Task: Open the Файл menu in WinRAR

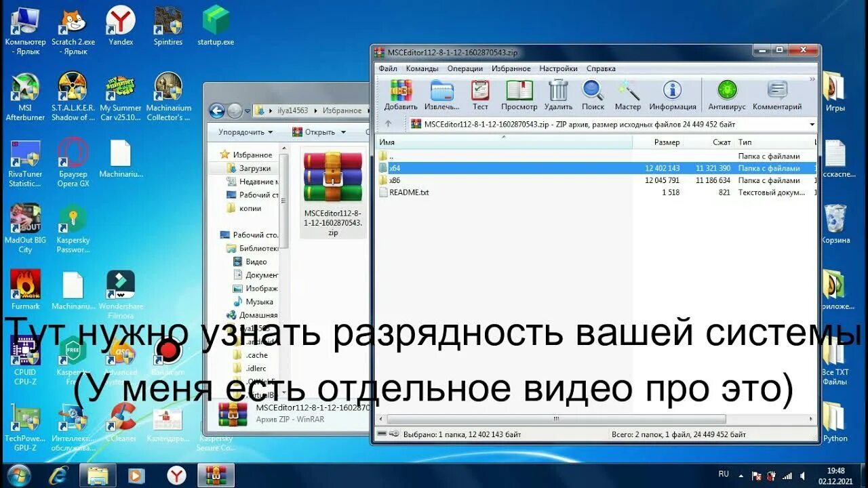Action: pos(388,68)
